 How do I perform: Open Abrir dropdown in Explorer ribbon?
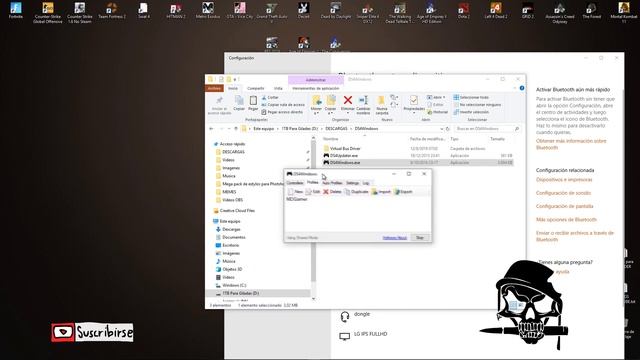coord(436,98)
